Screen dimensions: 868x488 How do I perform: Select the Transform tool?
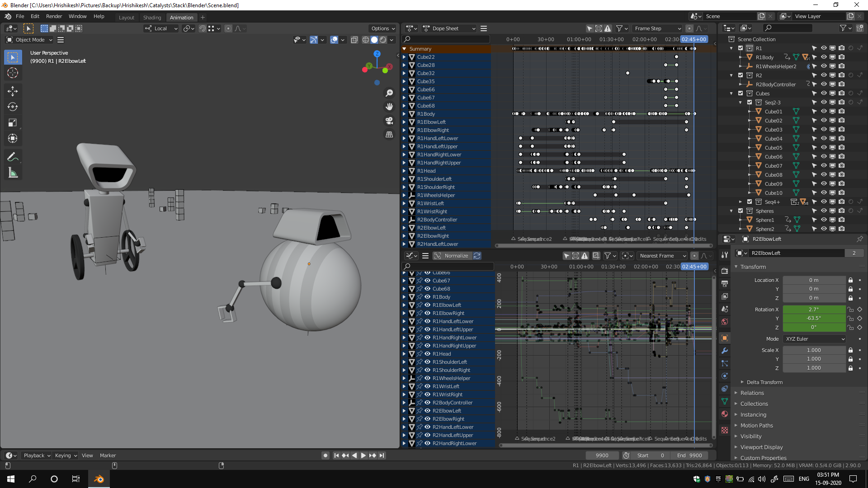pyautogui.click(x=13, y=138)
